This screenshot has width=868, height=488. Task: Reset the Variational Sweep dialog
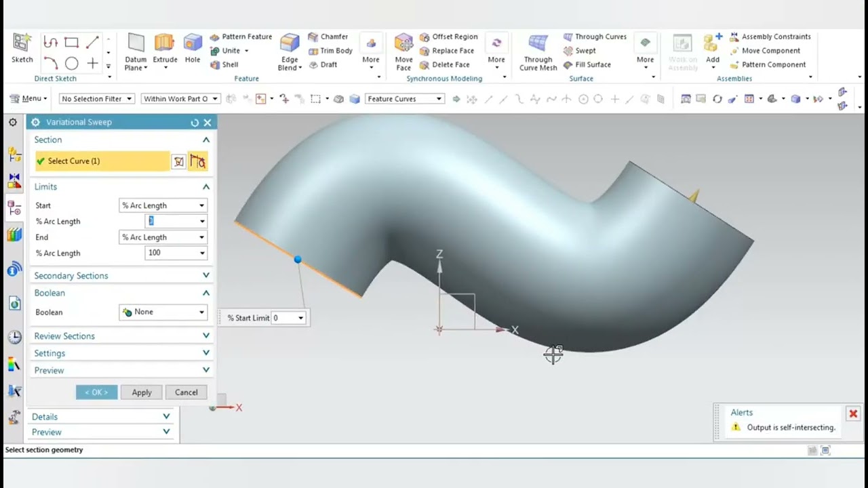195,123
